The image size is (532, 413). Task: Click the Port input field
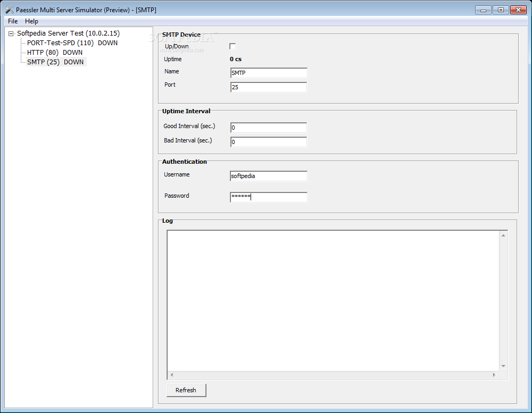click(x=268, y=87)
